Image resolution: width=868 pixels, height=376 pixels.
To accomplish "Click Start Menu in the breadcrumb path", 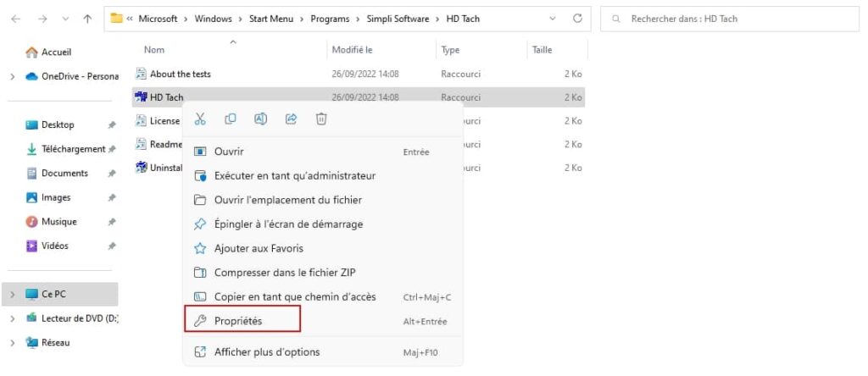I will 271,19.
